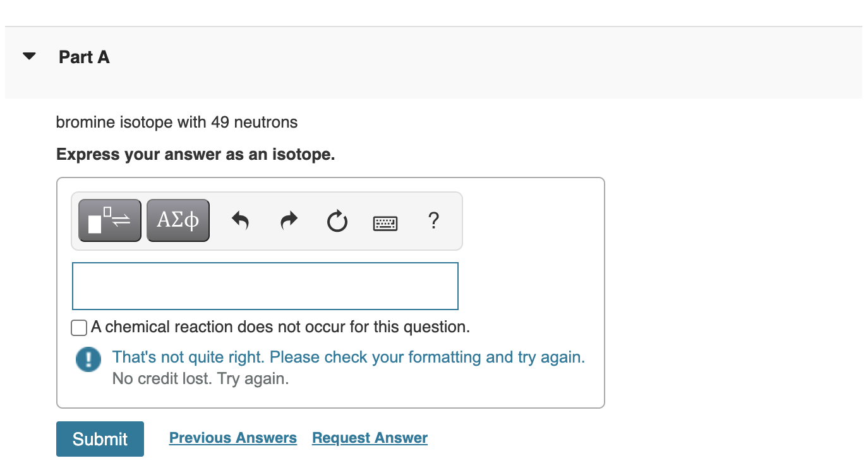Check 'A chemical reaction does not occur'

click(78, 327)
